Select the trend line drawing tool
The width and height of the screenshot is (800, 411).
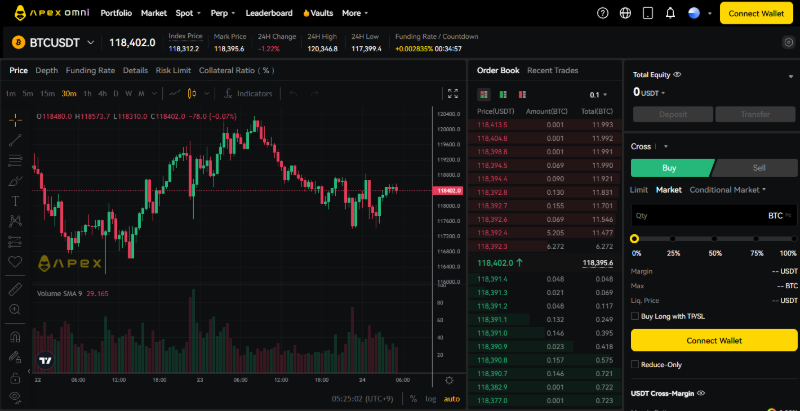pos(15,140)
